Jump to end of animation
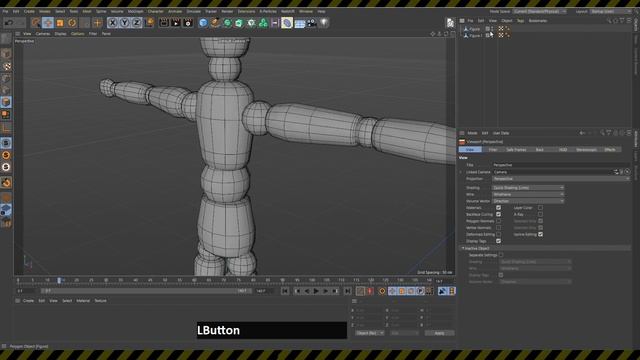The image size is (640, 360). (x=347, y=291)
